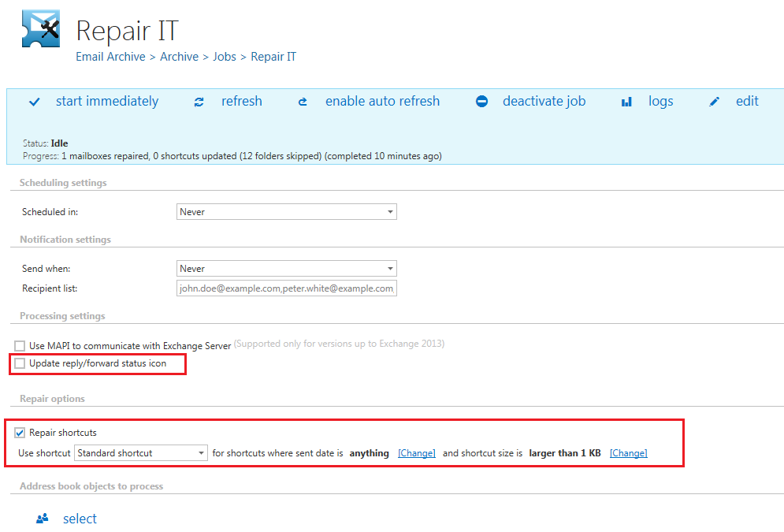Viewport: 784px width, 532px height.
Task: Click the deactivate job minus-circle icon
Action: tap(481, 102)
